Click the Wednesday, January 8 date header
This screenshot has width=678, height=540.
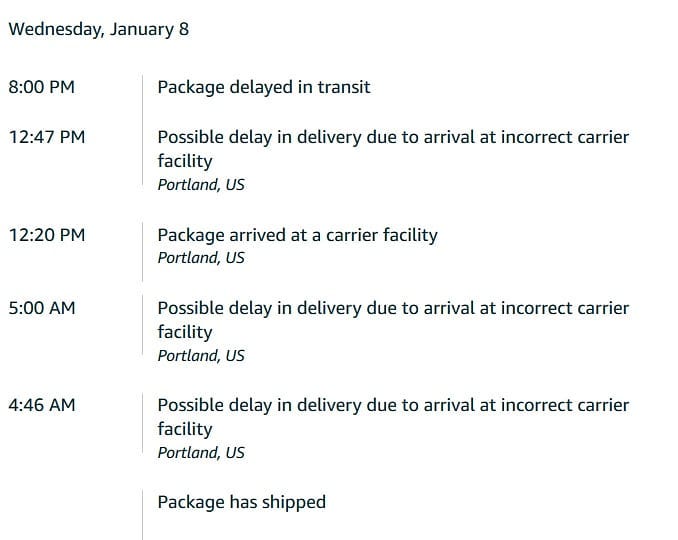(99, 29)
